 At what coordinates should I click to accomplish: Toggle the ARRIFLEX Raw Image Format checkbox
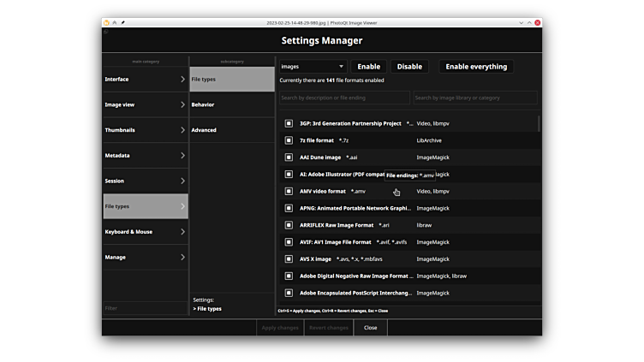pos(289,225)
